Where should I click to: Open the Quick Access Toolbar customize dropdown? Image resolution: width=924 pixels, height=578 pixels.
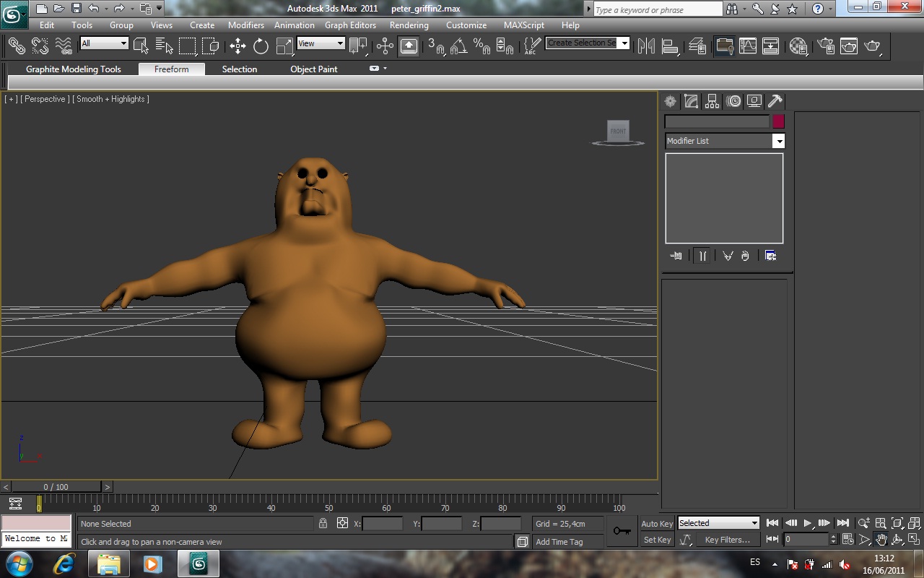pyautogui.click(x=159, y=9)
